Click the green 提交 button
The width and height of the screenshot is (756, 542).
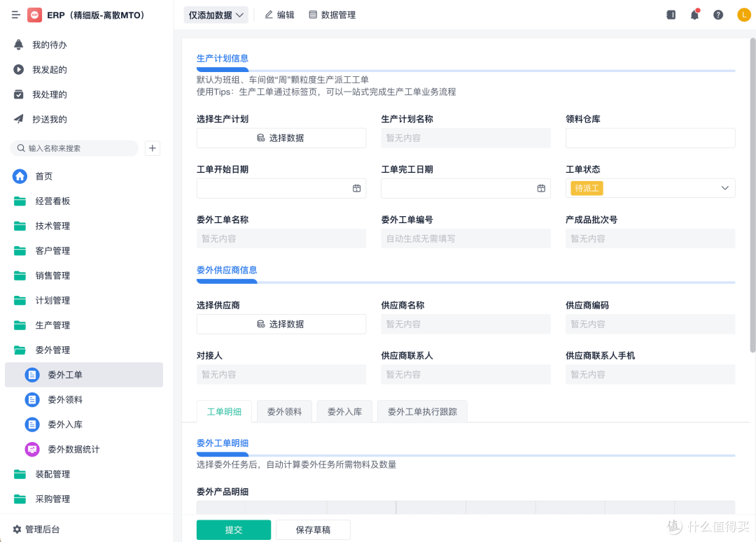coord(234,529)
